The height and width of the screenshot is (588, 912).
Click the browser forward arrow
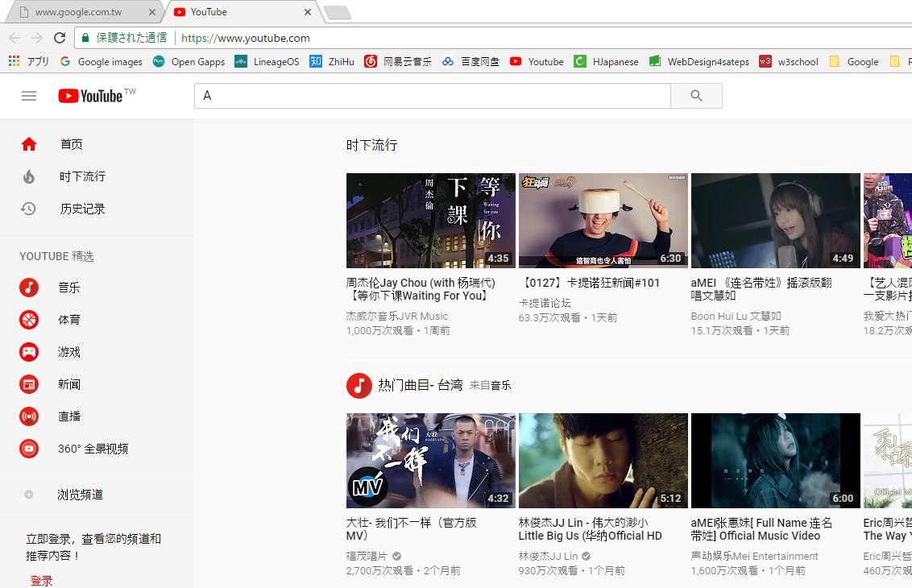pos(36,38)
